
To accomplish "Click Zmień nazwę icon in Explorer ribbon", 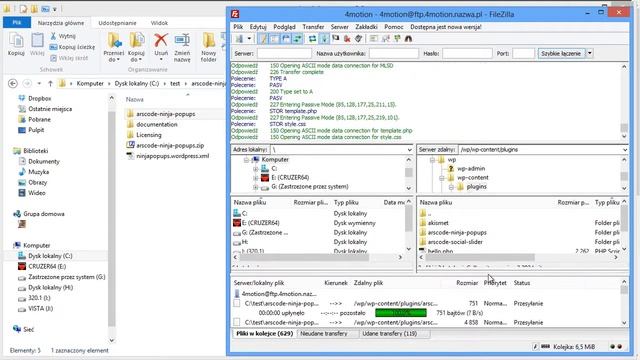I will tap(182, 40).
